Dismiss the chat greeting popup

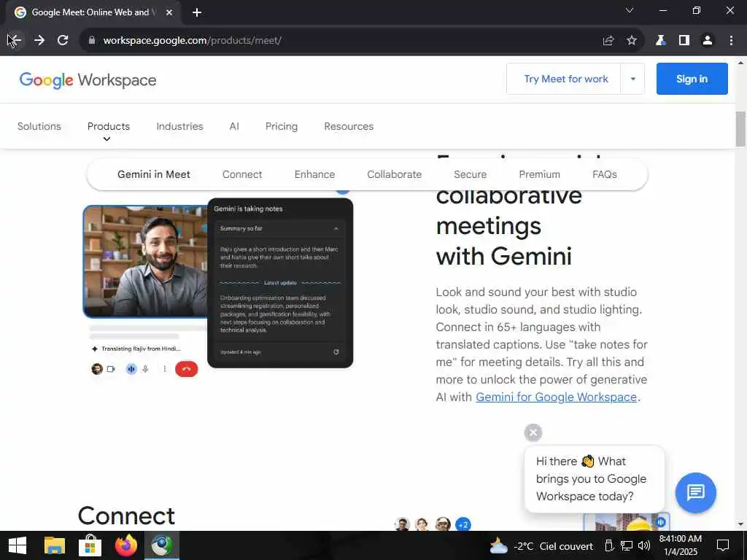pyautogui.click(x=533, y=432)
